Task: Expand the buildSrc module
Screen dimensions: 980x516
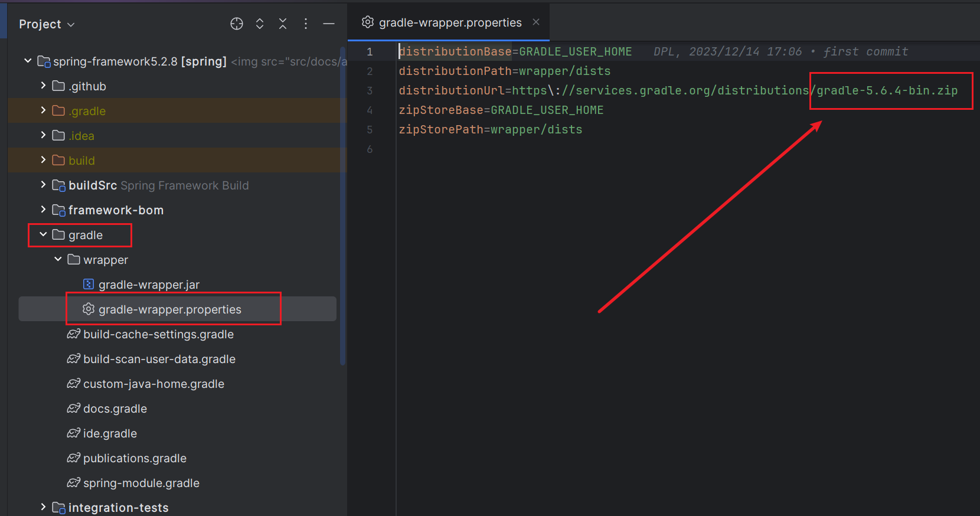Action: (x=43, y=185)
